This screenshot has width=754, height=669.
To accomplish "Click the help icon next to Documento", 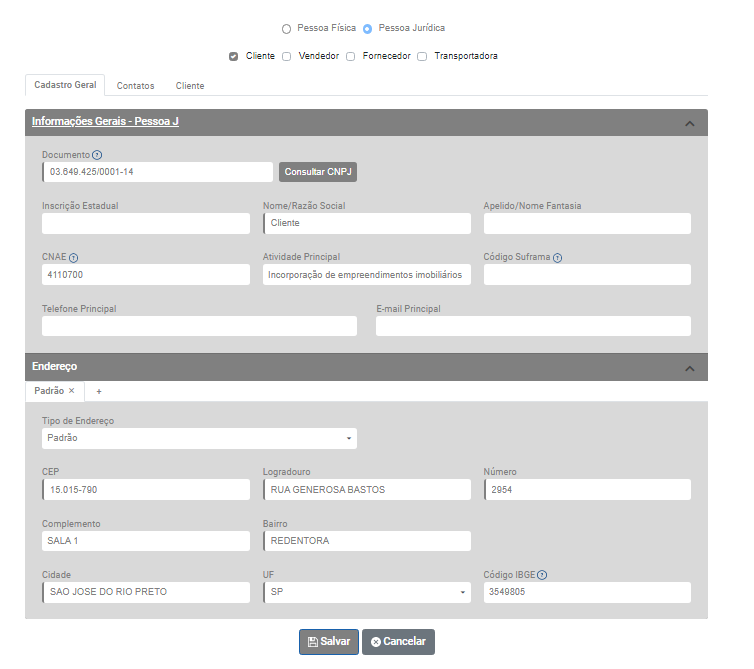I will (x=97, y=155).
